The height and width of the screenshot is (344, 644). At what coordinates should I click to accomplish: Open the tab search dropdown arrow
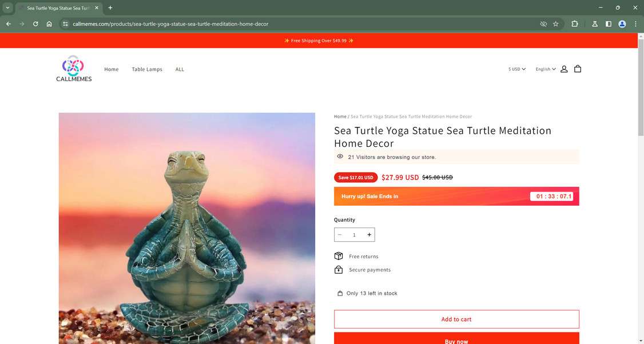click(x=7, y=7)
